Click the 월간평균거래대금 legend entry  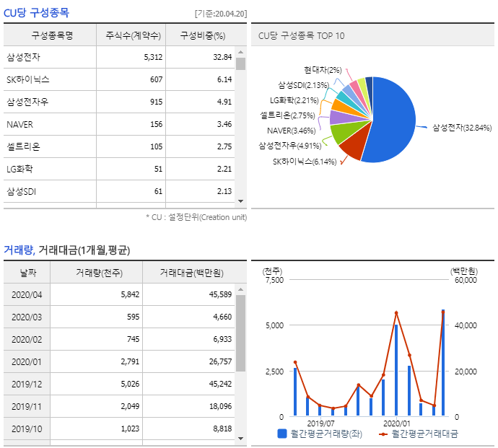[x=419, y=434]
